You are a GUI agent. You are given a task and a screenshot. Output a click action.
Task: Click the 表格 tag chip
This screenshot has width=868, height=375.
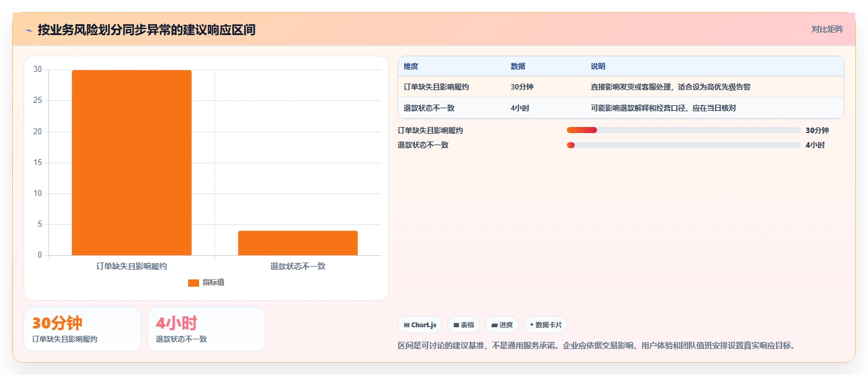[x=463, y=325]
